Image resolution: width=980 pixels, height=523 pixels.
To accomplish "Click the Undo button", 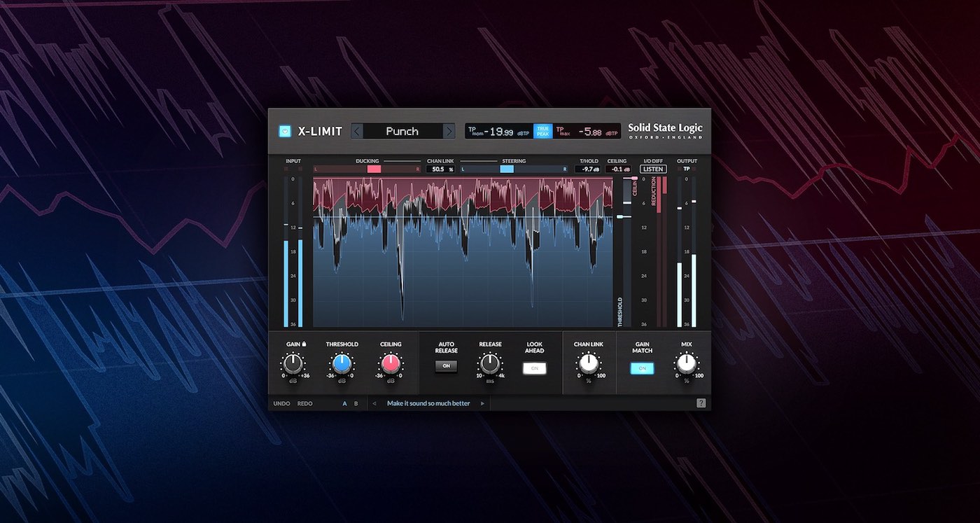I will click(283, 403).
